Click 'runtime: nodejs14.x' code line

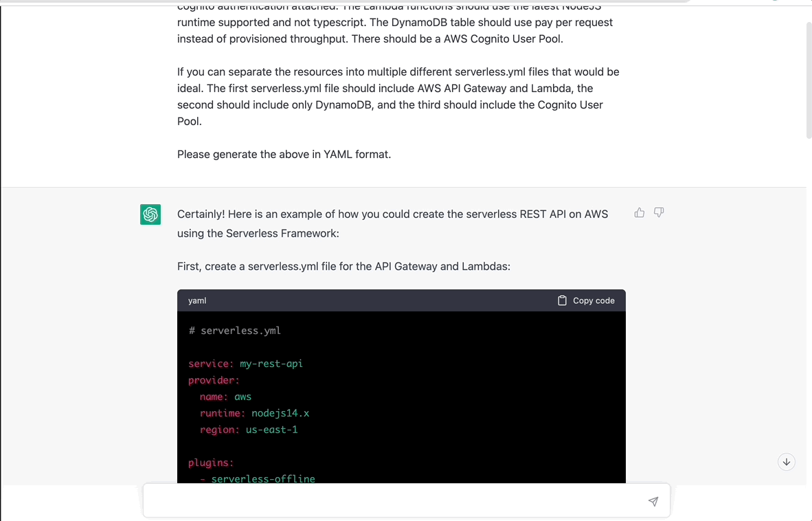[254, 413]
